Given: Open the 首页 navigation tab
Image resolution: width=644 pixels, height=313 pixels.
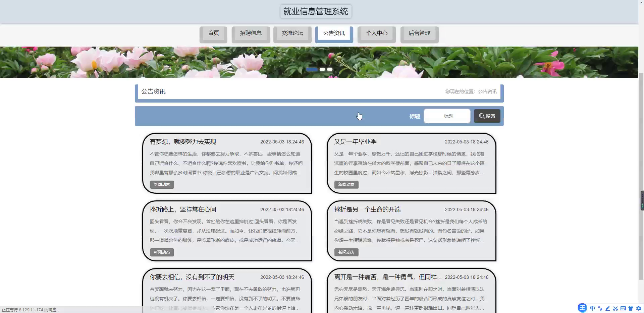Looking at the screenshot, I should pos(213,33).
